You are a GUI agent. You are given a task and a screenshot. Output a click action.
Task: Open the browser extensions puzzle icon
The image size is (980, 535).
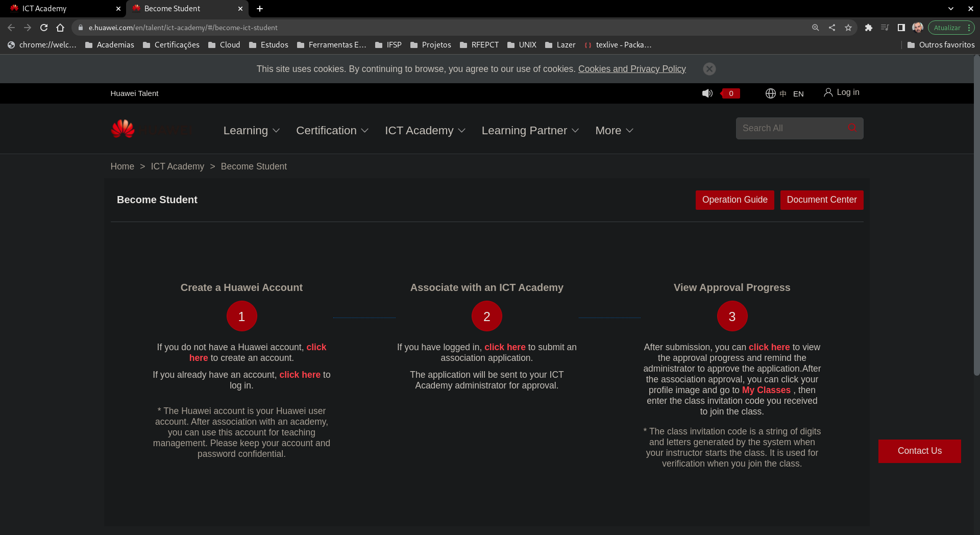(x=869, y=28)
